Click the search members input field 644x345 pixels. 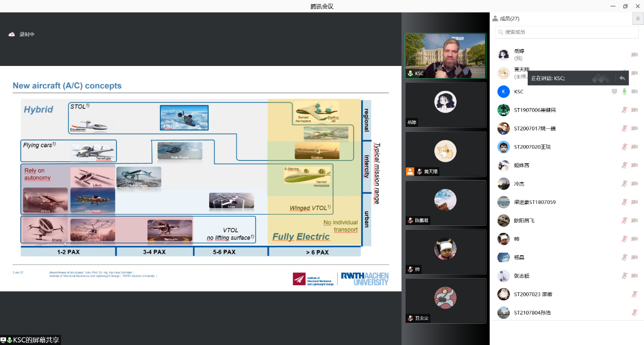point(567,32)
